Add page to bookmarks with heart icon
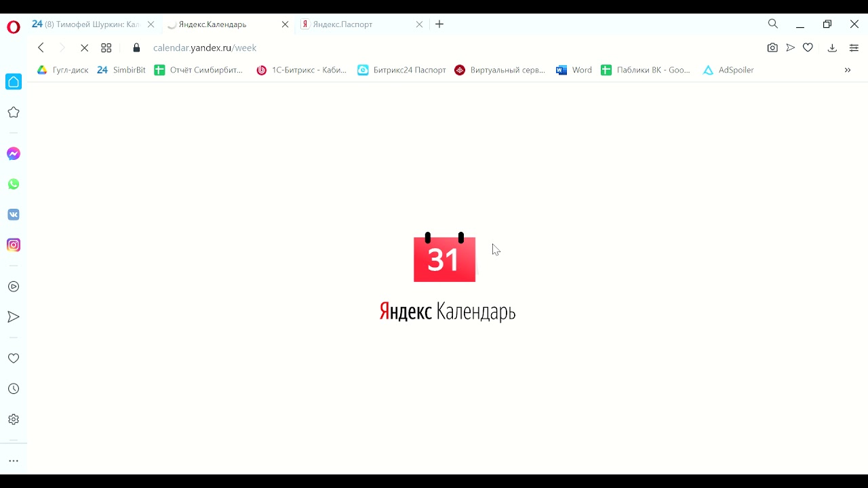 [x=808, y=48]
